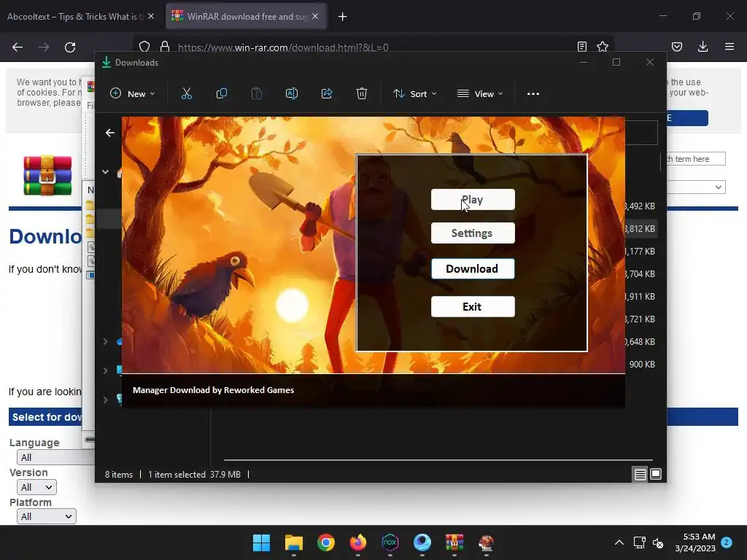The width and height of the screenshot is (747, 560).
Task: Click the browser back button
Action: (x=18, y=47)
